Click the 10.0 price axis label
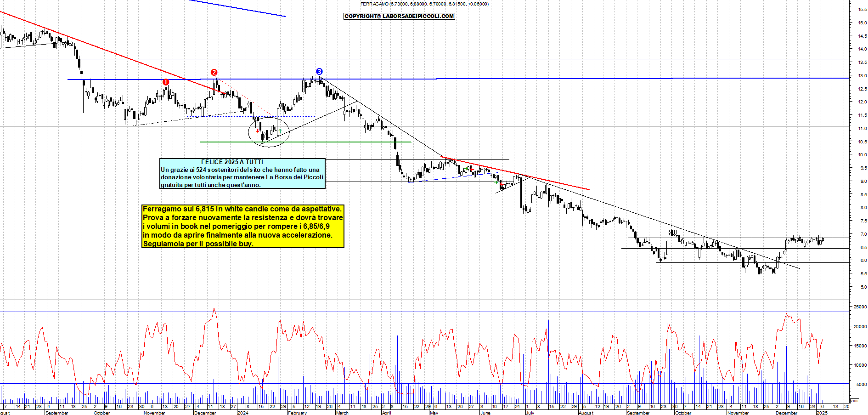 [x=862, y=155]
